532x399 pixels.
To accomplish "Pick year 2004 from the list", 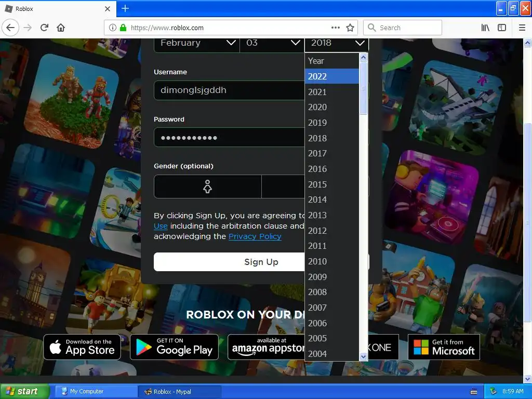I will click(x=331, y=354).
